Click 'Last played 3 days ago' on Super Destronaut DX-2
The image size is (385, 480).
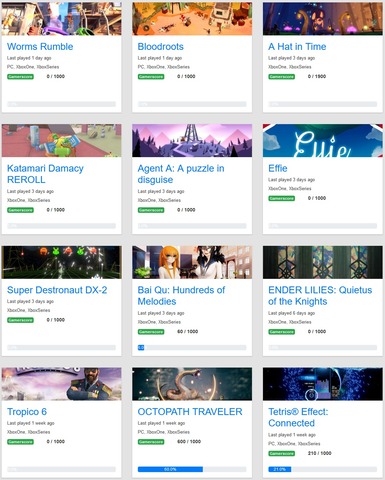[30, 302]
